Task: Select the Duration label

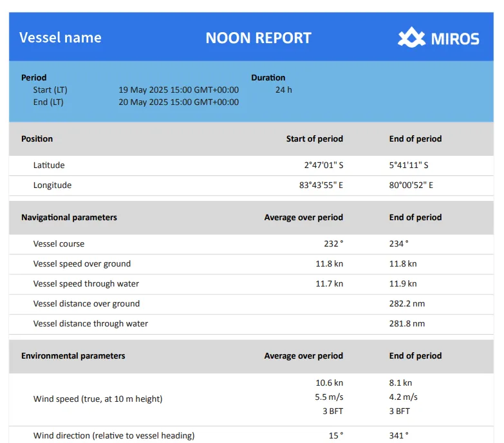Action: point(268,77)
